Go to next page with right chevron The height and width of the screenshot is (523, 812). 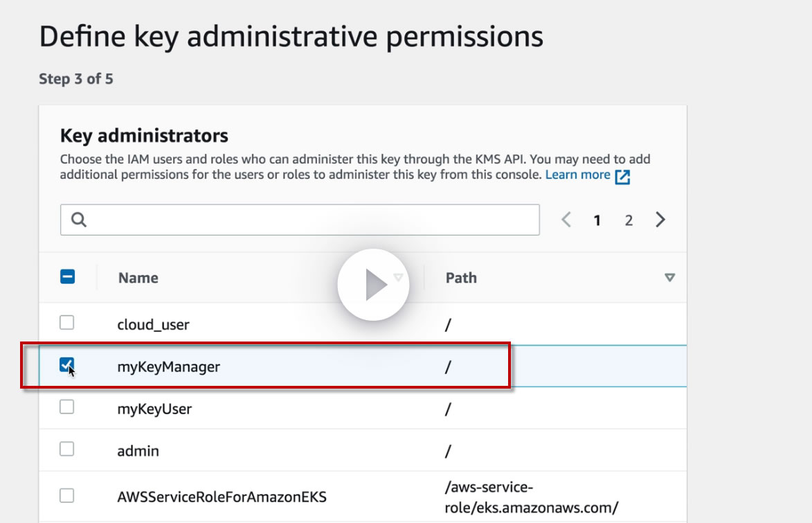point(660,220)
